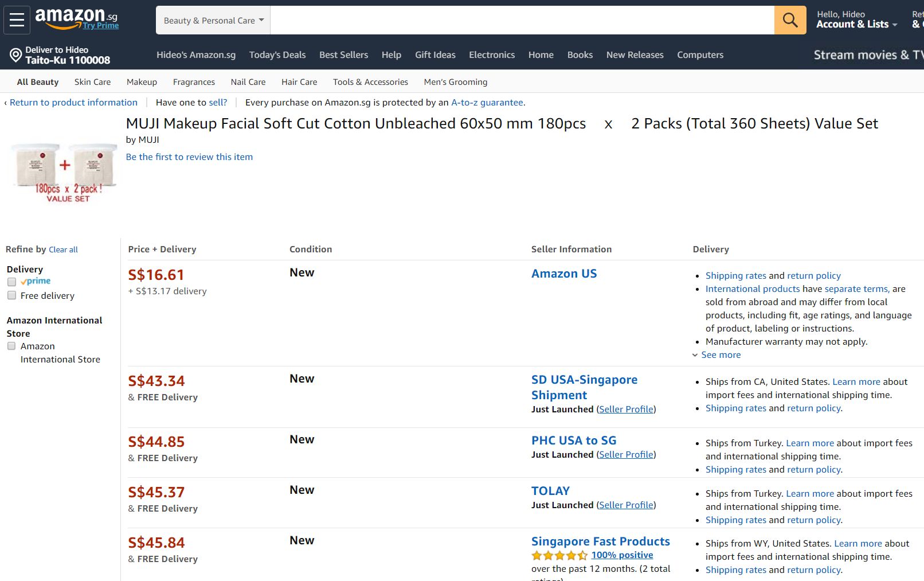Viewport: 924px width, 581px height.
Task: Click the separate terms link
Action: tap(857, 289)
